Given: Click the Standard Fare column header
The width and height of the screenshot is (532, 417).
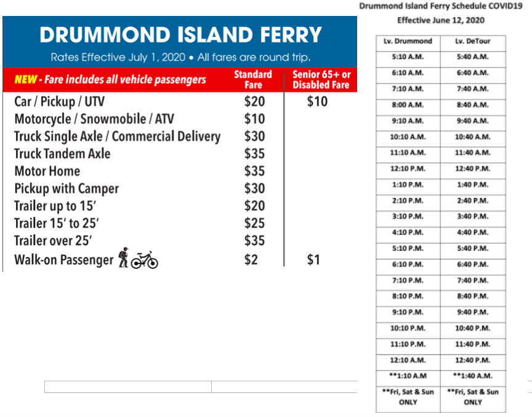Looking at the screenshot, I should click(x=253, y=79).
